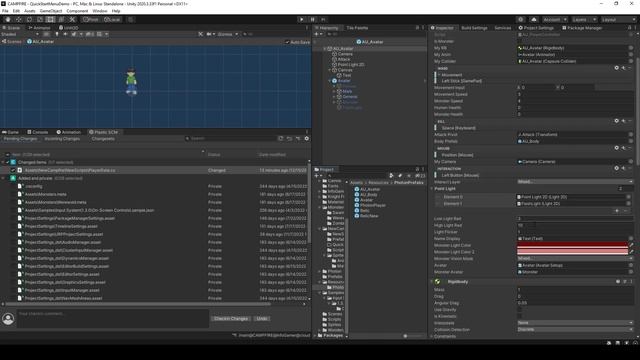Toggle Is Kinematic checkbox in Rigidbody
The height and width of the screenshot is (360, 640).
tap(520, 316)
